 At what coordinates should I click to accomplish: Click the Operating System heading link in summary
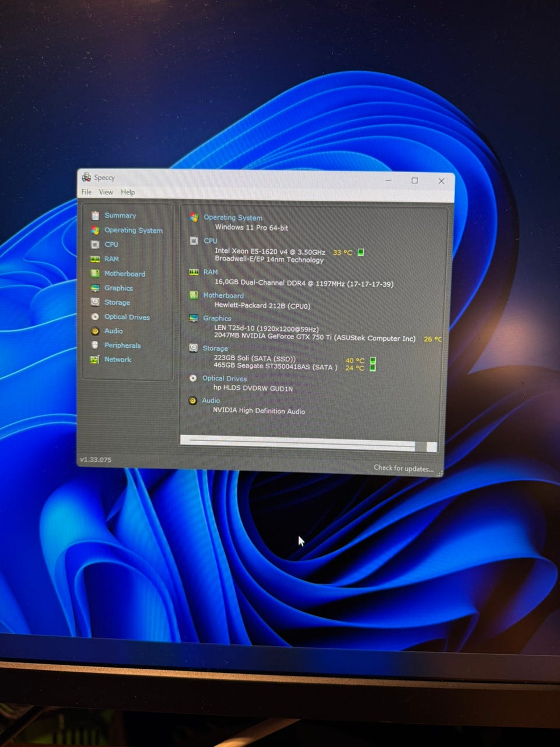[x=233, y=217]
